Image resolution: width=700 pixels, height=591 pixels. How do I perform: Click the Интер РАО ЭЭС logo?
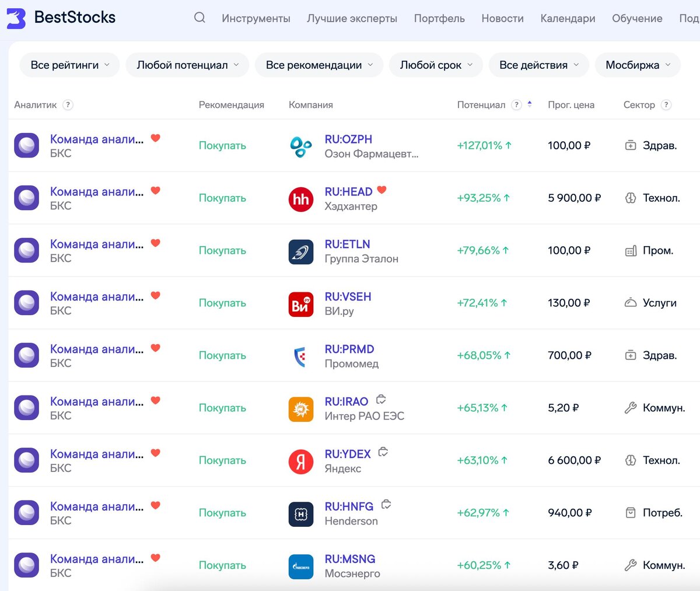[301, 408]
